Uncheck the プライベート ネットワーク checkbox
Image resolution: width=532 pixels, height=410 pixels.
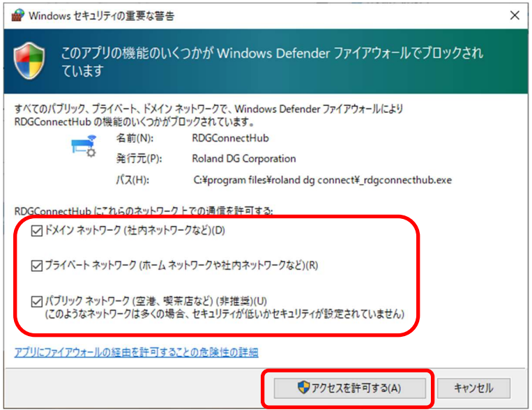click(36, 266)
